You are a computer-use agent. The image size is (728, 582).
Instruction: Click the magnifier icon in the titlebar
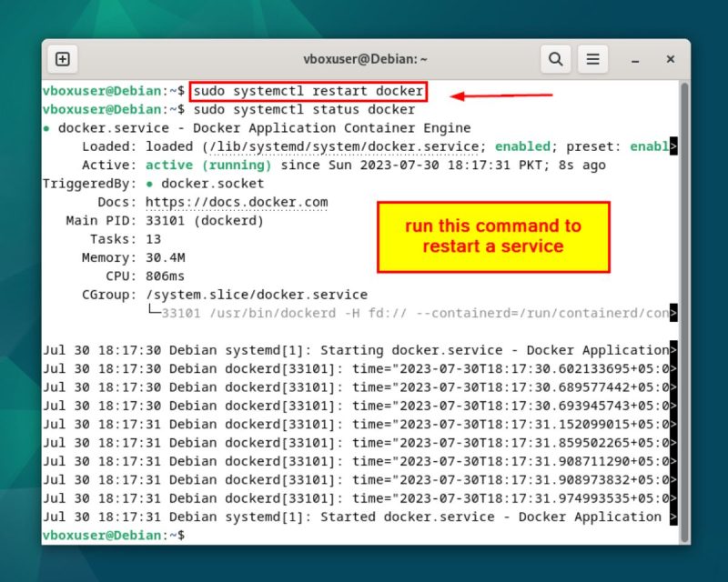click(555, 58)
